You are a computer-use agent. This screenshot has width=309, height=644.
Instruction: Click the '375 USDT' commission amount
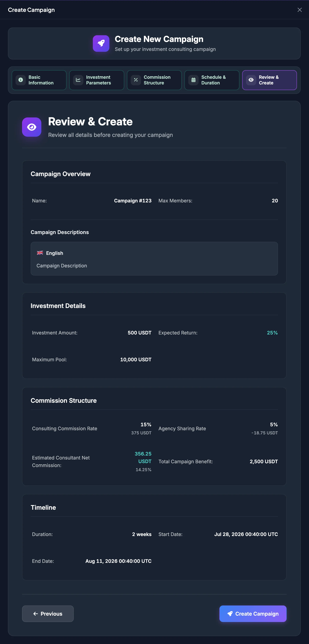click(x=141, y=433)
